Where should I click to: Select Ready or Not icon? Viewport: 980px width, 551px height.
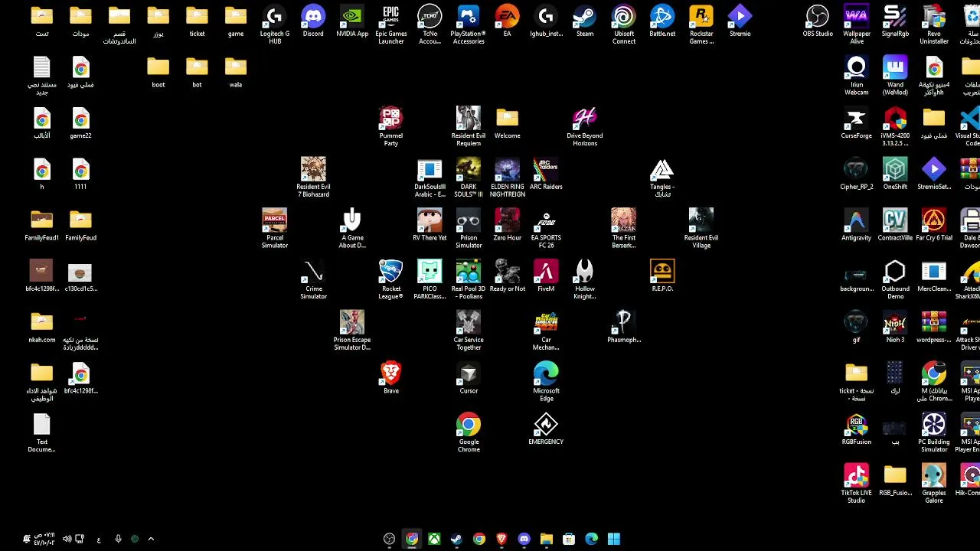[x=507, y=275]
